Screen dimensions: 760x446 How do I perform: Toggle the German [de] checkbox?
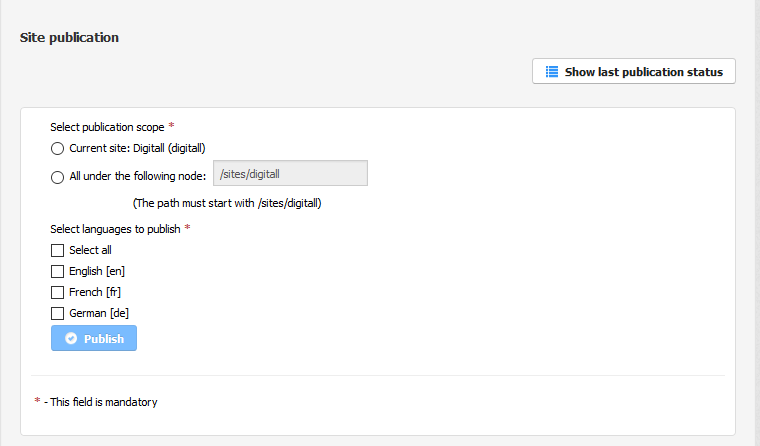57,313
